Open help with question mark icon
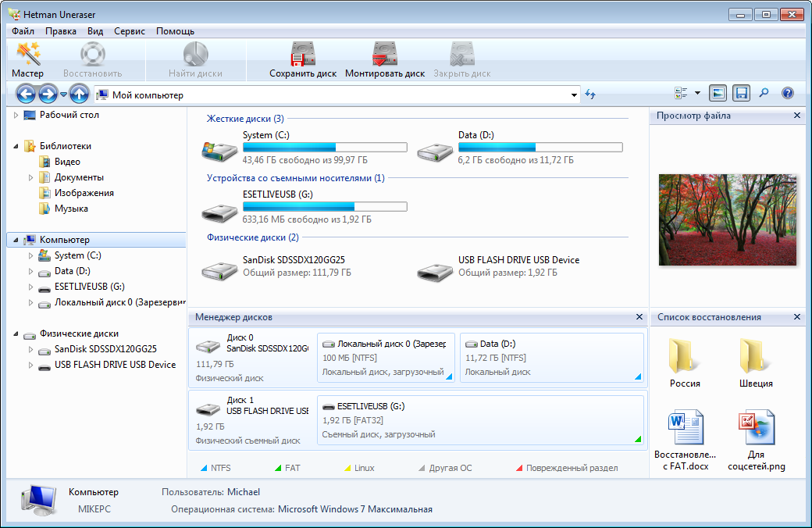The width and height of the screenshot is (812, 528). [x=787, y=94]
